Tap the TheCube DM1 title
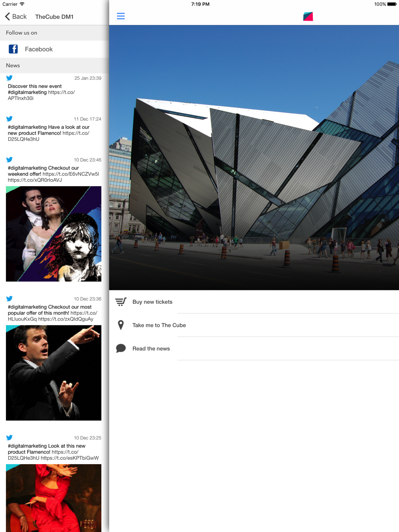This screenshot has width=399, height=532. (x=54, y=17)
